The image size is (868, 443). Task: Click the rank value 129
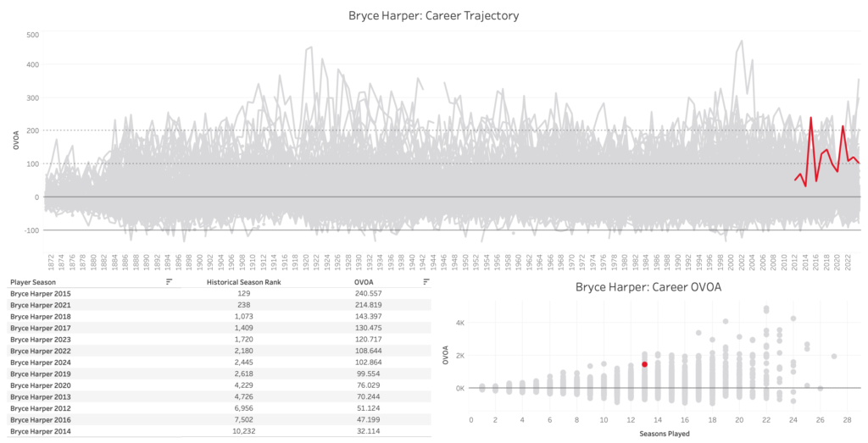coord(243,294)
